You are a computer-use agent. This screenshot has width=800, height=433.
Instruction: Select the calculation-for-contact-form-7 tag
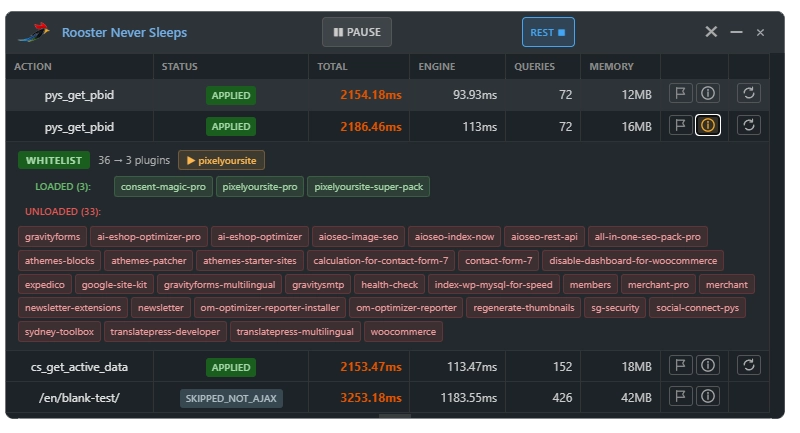coord(381,261)
